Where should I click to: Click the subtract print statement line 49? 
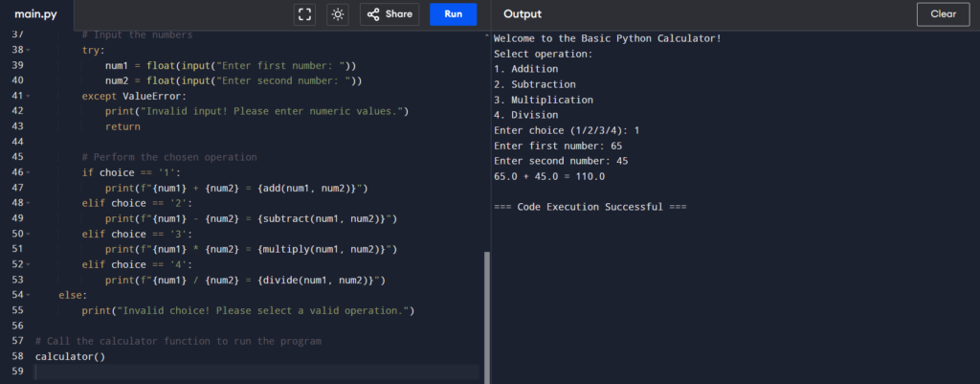coord(252,219)
